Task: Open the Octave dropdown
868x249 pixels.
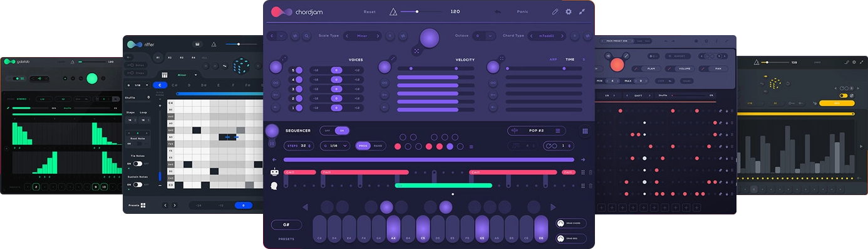Action: coord(483,36)
